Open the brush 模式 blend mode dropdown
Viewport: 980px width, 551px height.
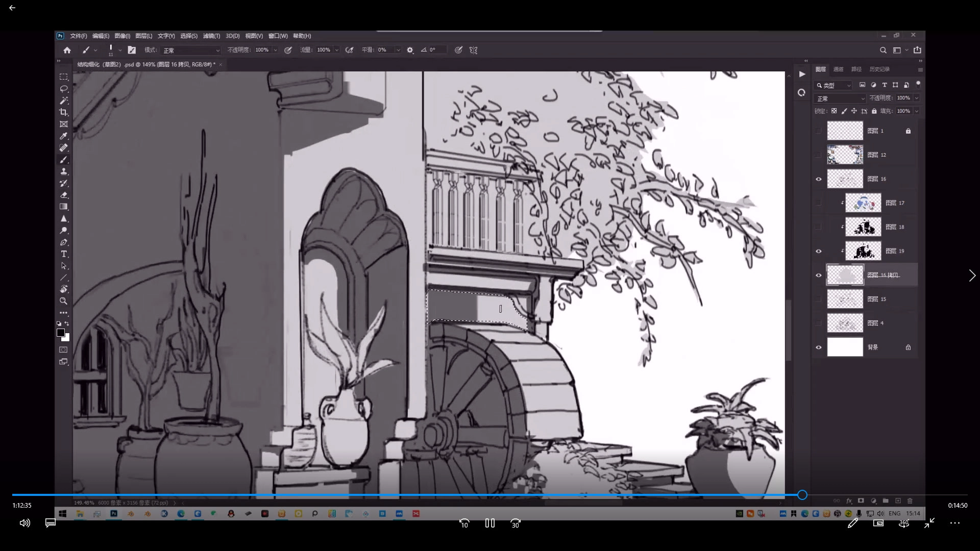coord(191,50)
